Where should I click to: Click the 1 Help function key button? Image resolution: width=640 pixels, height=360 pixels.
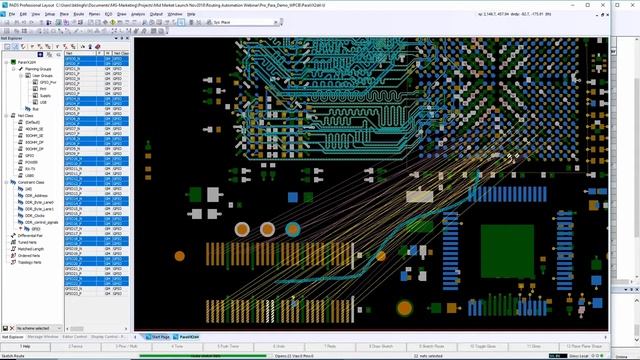(25, 347)
